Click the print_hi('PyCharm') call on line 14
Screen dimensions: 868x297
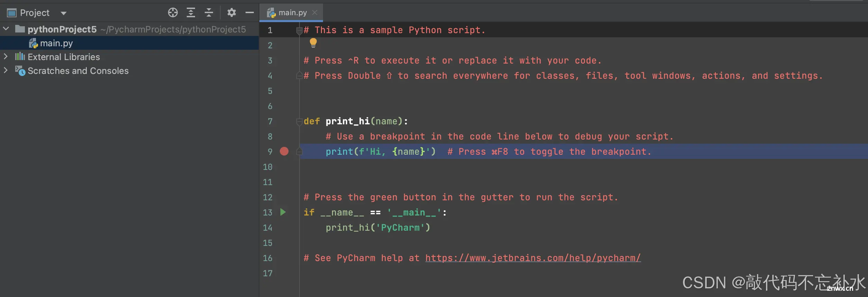(378, 228)
